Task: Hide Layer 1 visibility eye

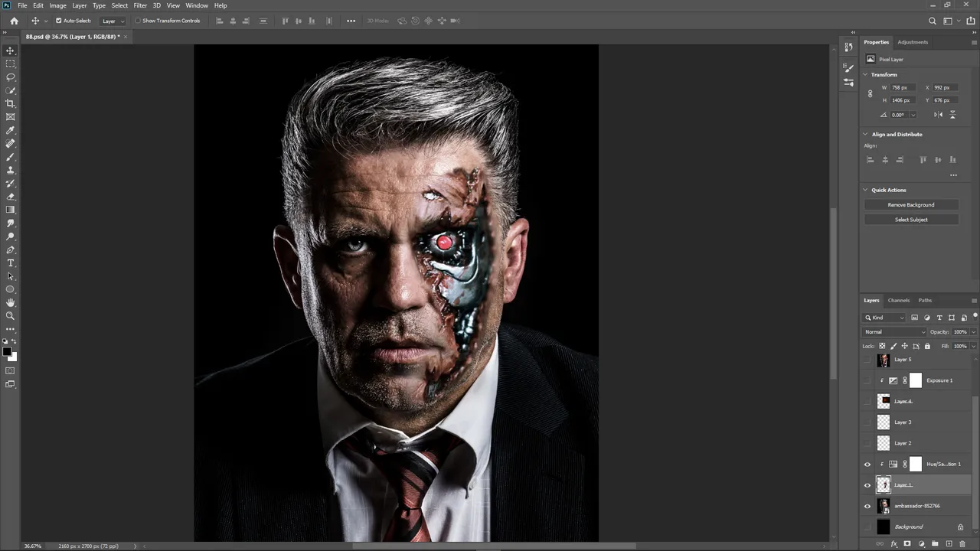Action: coord(867,485)
